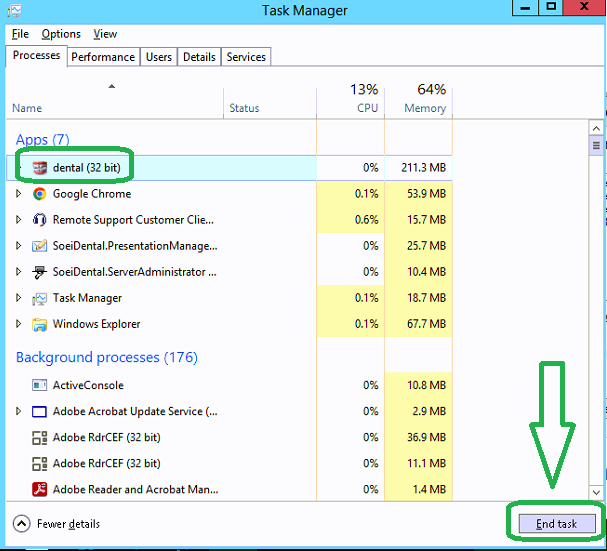Image resolution: width=607 pixels, height=551 pixels.
Task: Click the Adobe RdrCEF icon using 36.9 MB
Action: point(39,438)
